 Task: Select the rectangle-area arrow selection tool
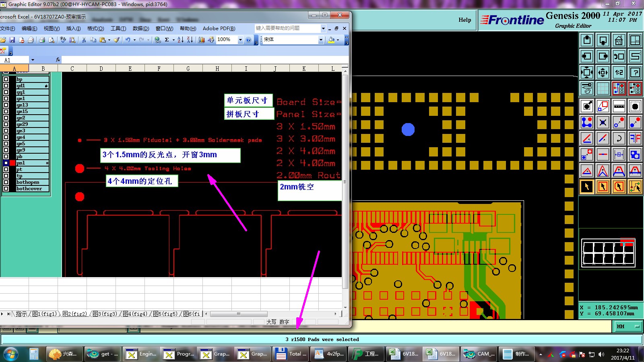click(603, 187)
